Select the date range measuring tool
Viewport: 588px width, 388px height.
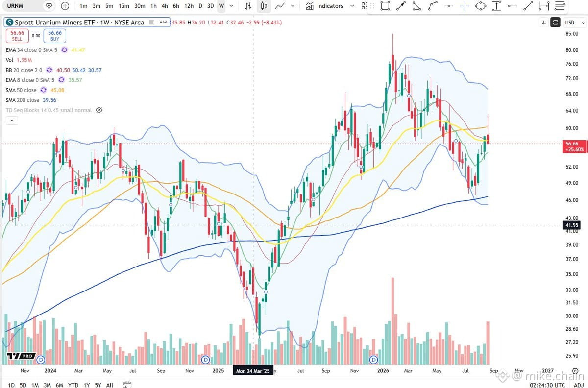[x=543, y=6]
